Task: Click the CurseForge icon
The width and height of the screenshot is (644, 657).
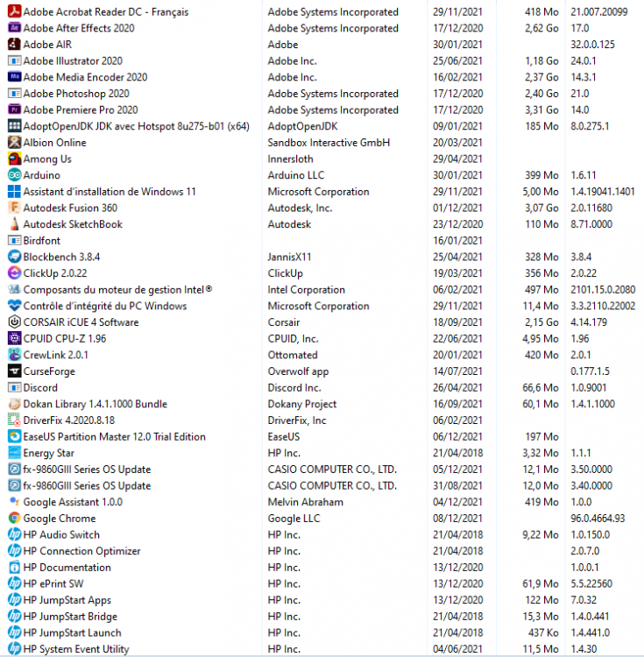Action: [14, 371]
